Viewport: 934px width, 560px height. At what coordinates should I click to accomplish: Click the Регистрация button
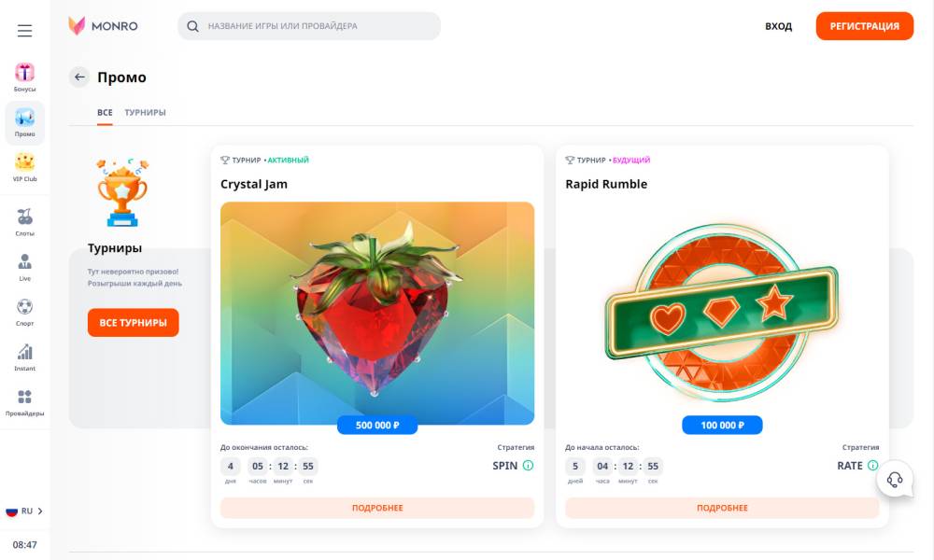coord(864,26)
